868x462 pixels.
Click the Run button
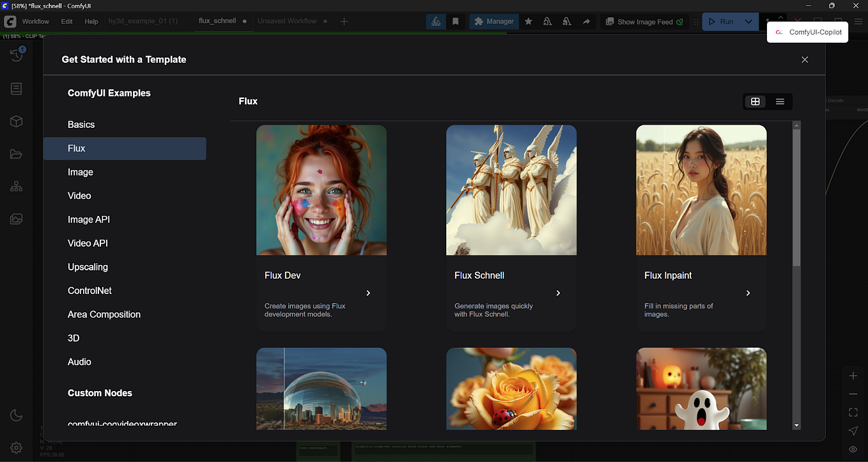click(x=725, y=21)
